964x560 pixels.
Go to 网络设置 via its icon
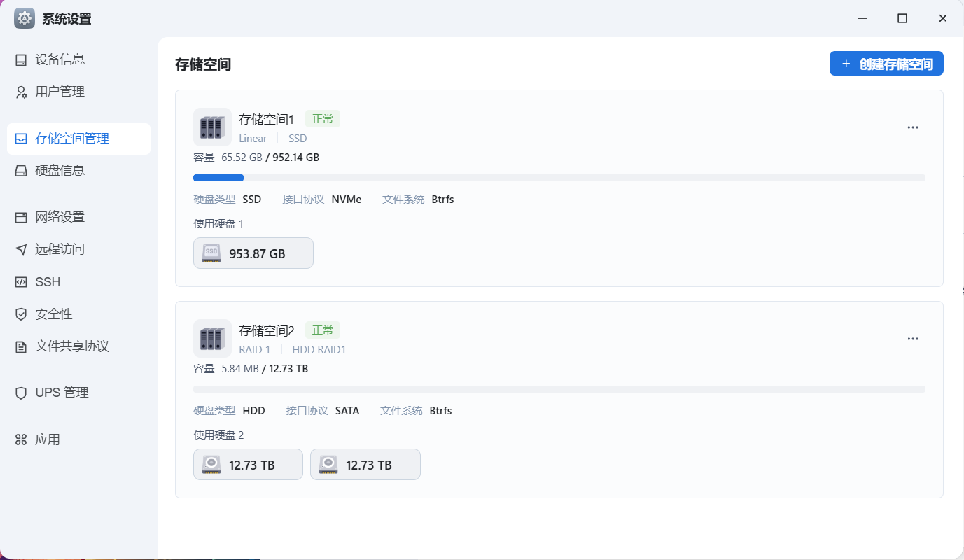pos(21,217)
